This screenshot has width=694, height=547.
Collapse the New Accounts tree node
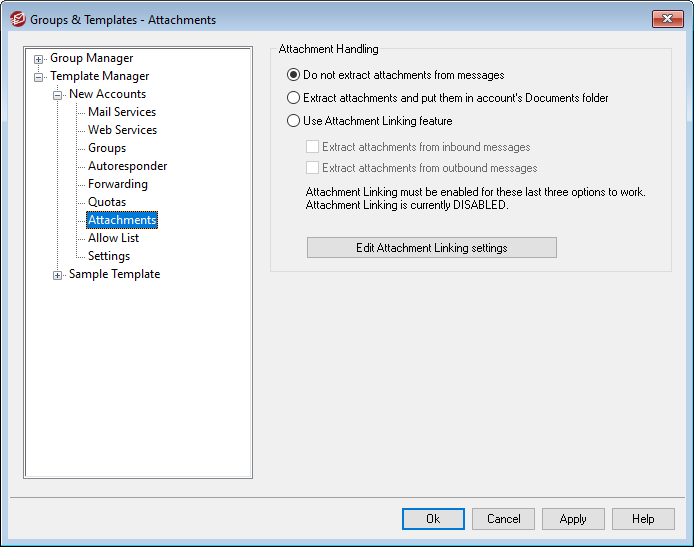[58, 95]
